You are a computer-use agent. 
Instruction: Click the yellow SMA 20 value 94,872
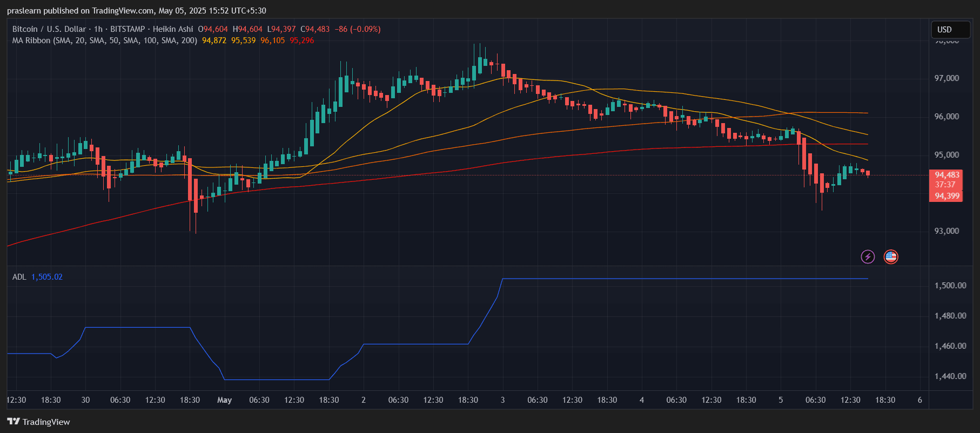click(x=214, y=40)
